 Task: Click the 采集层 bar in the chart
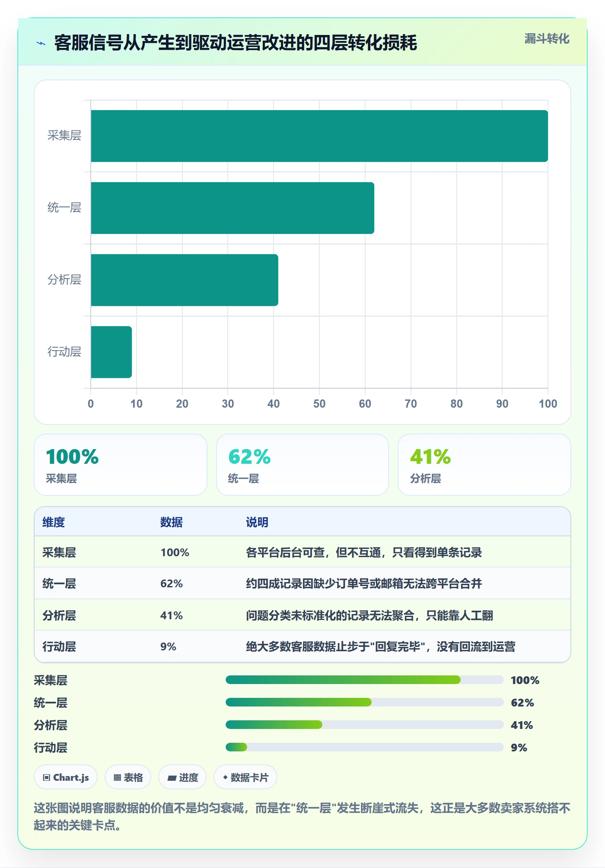point(319,136)
